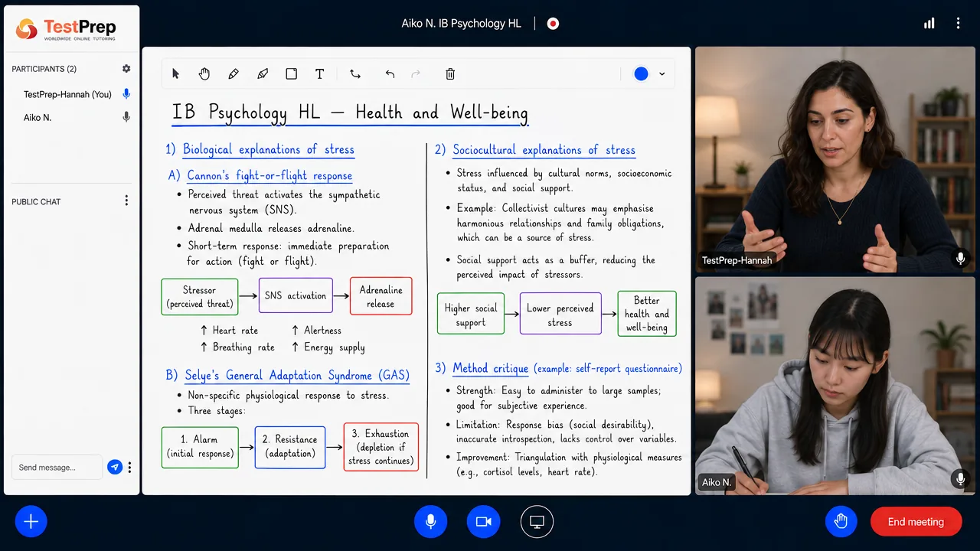Image resolution: width=980 pixels, height=551 pixels.
Task: Click meeting title Aiko N. IB Psychology HL
Action: 461,24
